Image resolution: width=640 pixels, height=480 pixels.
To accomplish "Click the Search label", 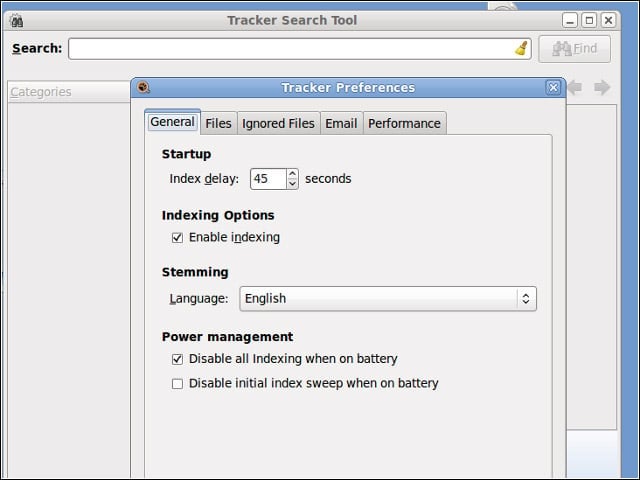I will point(37,48).
